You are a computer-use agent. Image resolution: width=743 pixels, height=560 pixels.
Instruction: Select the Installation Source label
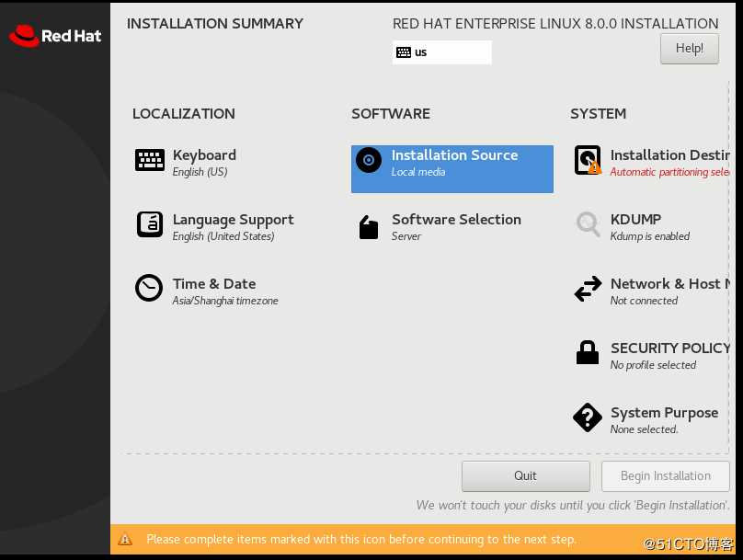pos(454,155)
